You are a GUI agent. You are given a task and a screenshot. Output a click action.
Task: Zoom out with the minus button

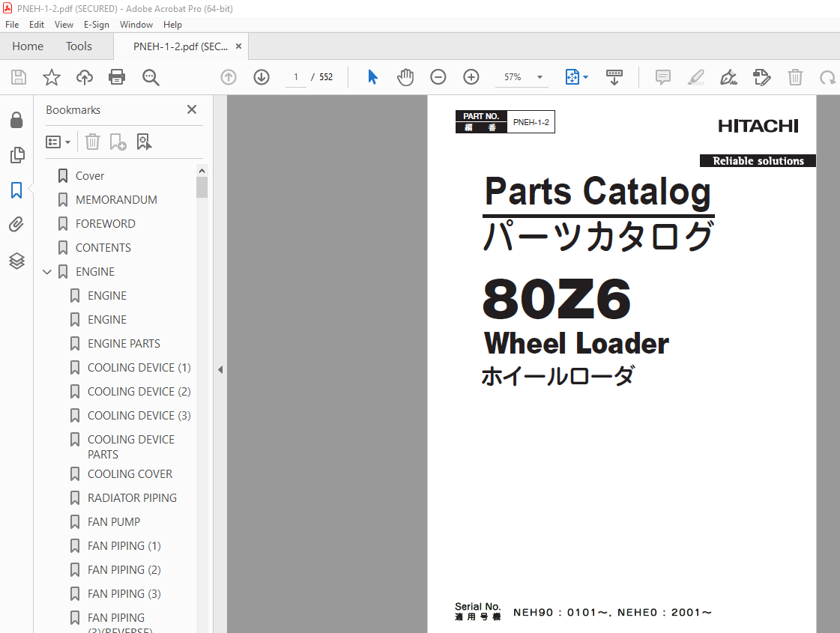[x=438, y=77]
